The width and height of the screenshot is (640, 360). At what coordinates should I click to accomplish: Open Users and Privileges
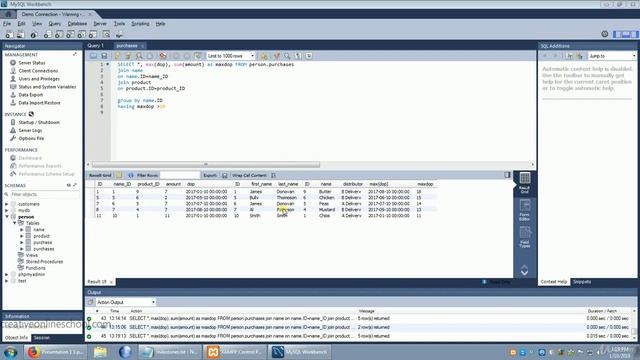(39, 79)
